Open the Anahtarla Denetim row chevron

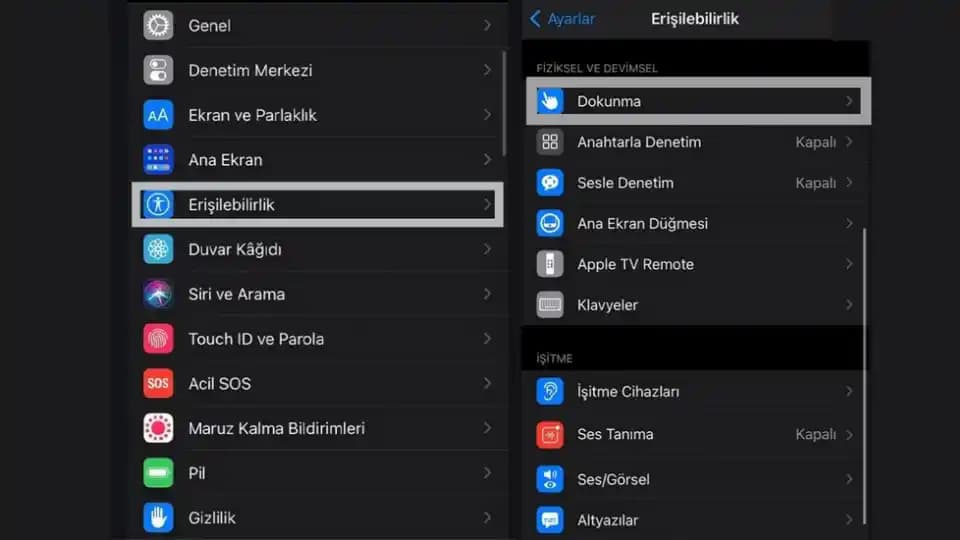tap(849, 142)
